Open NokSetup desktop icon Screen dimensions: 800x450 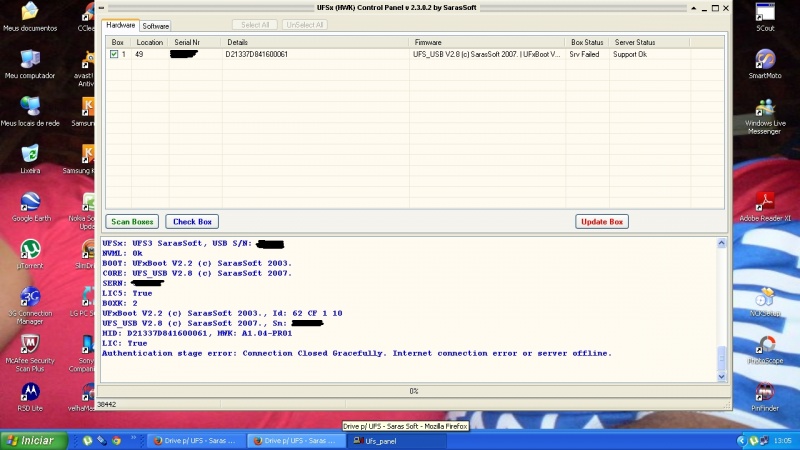[x=765, y=302]
